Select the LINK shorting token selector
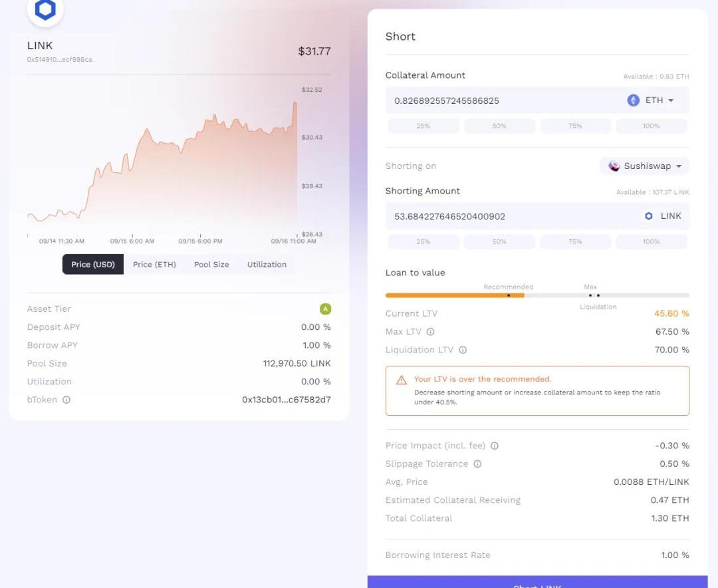Viewport: 718px width, 588px height. 663,216
